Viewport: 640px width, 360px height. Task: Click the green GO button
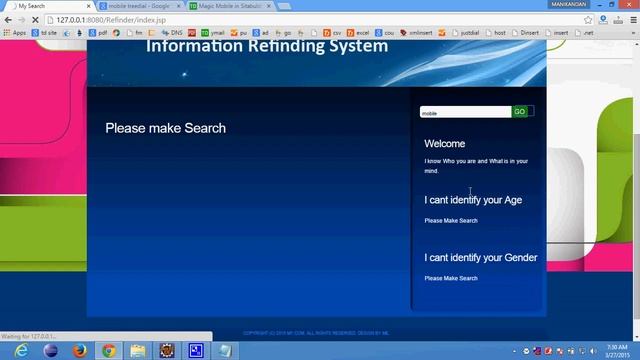[x=520, y=111]
